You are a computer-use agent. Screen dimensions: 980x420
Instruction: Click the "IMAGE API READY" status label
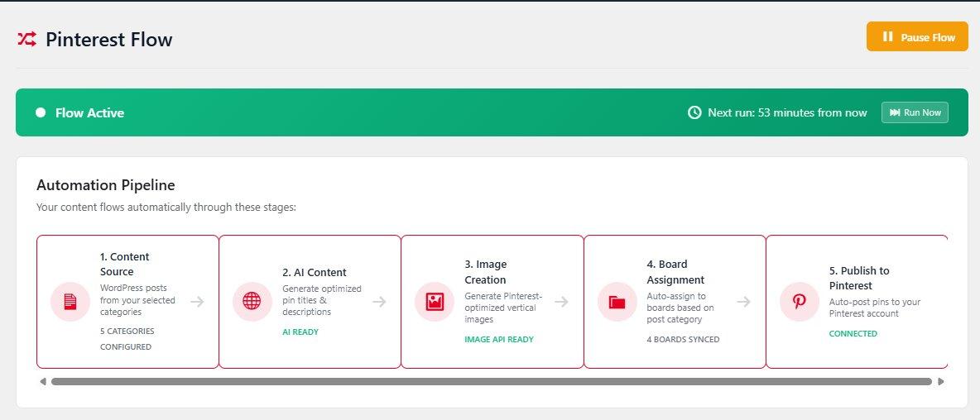pyautogui.click(x=499, y=340)
